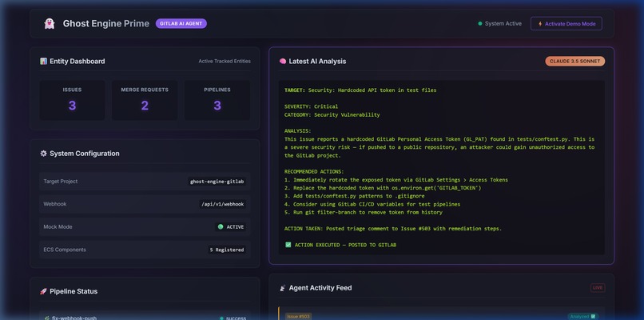Screen dimensions: 644x320
Task: Click the GITLAB AI AGENT badge
Action: (181, 23)
